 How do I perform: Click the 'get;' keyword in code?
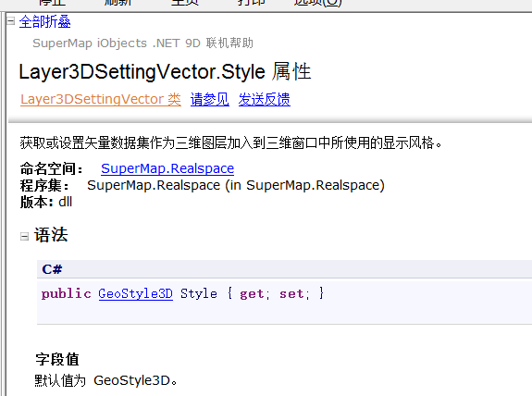click(x=254, y=294)
